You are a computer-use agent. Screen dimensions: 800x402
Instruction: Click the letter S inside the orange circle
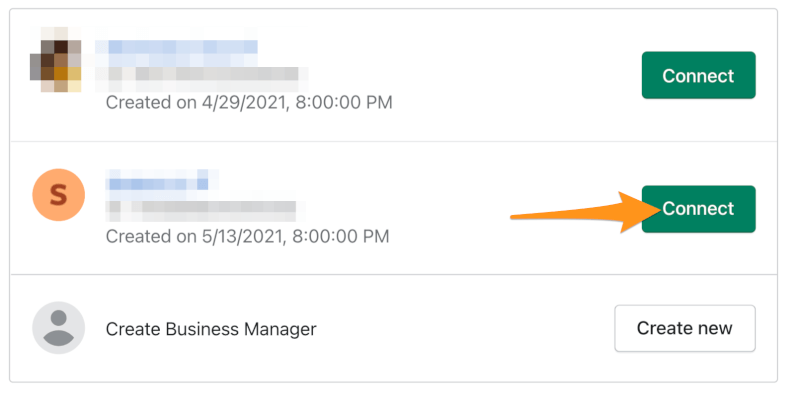(58, 195)
